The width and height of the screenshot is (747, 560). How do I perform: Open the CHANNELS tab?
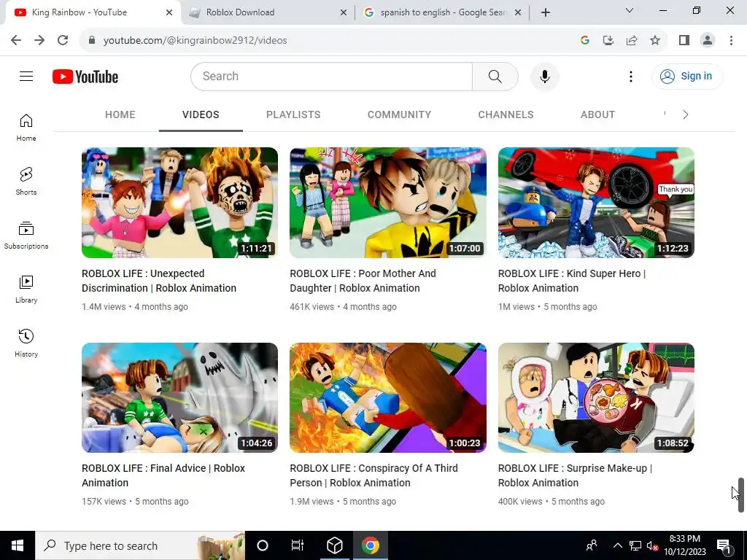click(x=506, y=114)
